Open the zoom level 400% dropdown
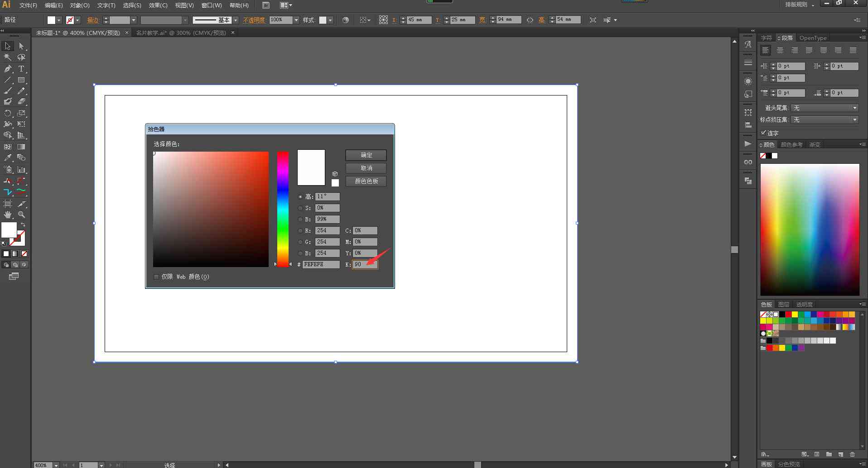Viewport: 868px width, 468px height. (x=56, y=465)
